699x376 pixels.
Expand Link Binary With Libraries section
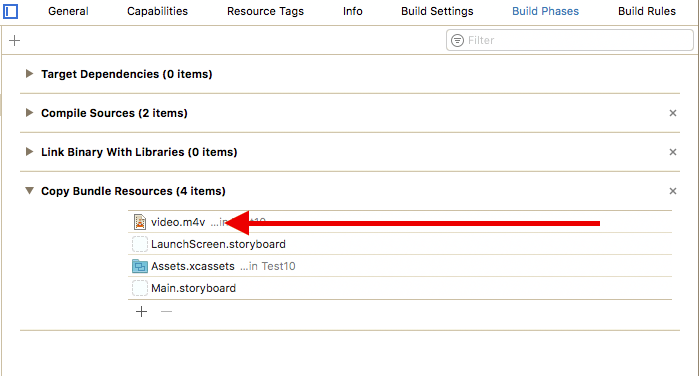(x=29, y=152)
